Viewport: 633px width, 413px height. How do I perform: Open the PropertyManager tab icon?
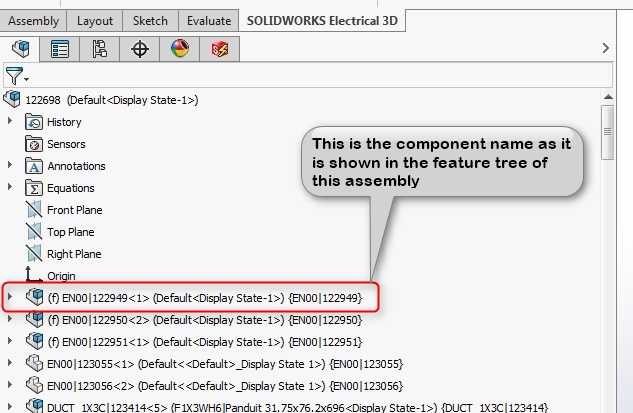60,49
